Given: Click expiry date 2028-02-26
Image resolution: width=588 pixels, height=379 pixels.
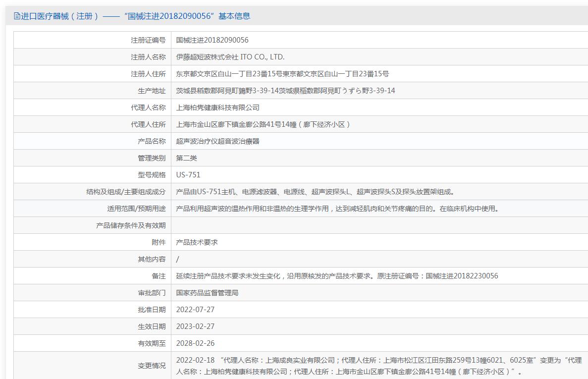Looking at the screenshot, I should [x=195, y=343].
